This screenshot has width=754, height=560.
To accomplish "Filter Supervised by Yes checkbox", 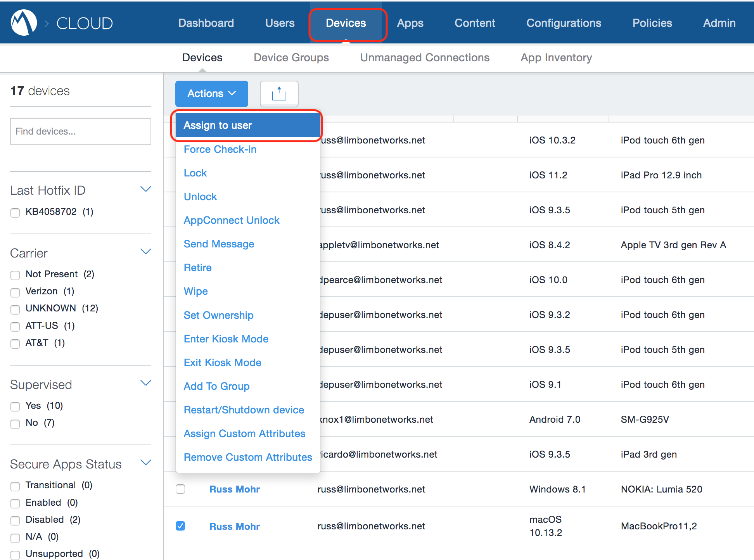I will pyautogui.click(x=15, y=406).
